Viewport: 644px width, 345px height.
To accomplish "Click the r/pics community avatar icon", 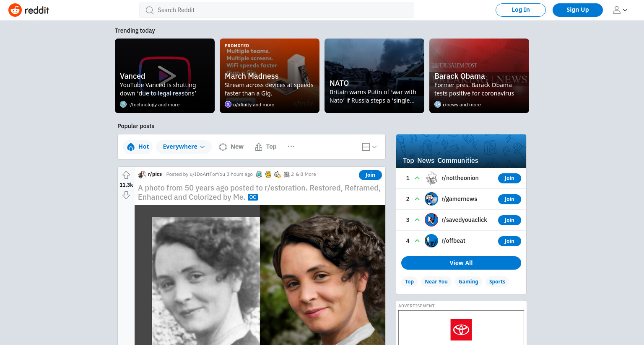I will (142, 174).
